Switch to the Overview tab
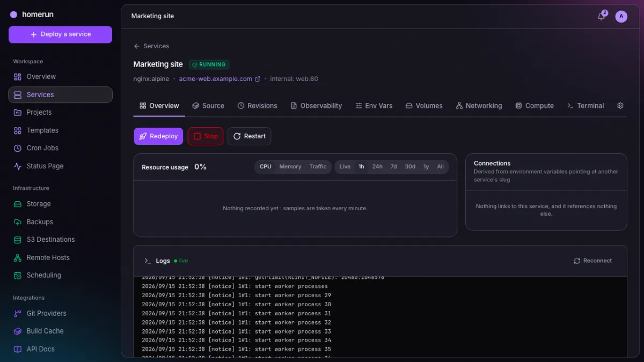This screenshot has height=362, width=644. [x=159, y=106]
